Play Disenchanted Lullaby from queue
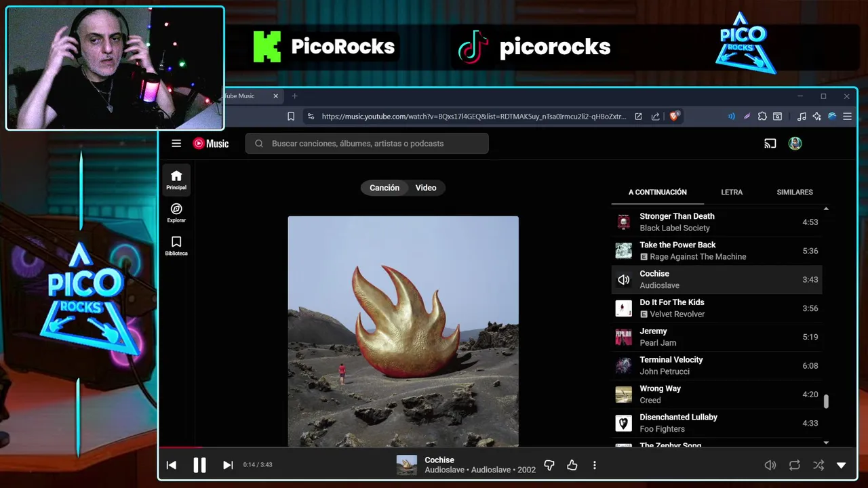Viewport: 868px width, 488px height. [717, 423]
